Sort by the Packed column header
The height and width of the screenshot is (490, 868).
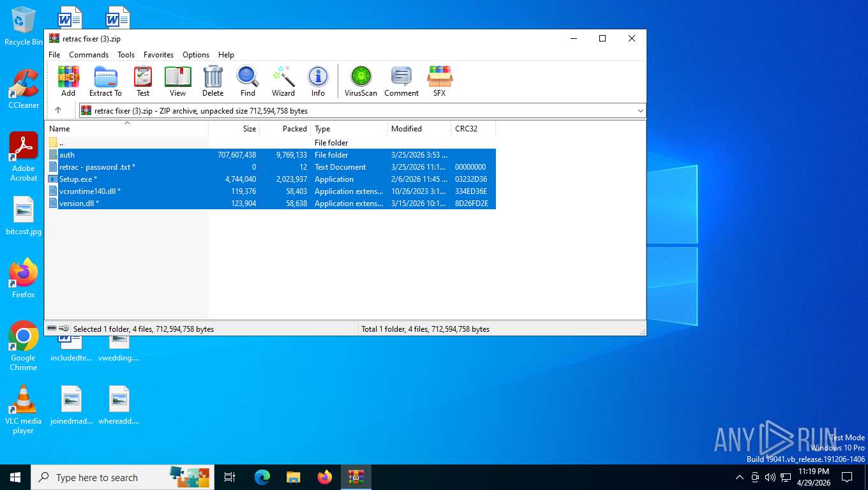(x=285, y=129)
